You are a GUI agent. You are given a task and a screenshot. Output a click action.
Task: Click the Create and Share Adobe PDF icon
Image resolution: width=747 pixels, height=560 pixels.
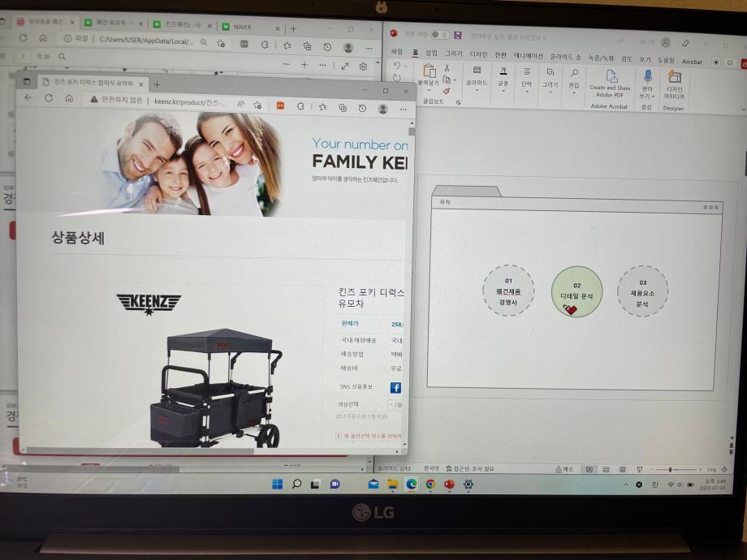[x=610, y=77]
